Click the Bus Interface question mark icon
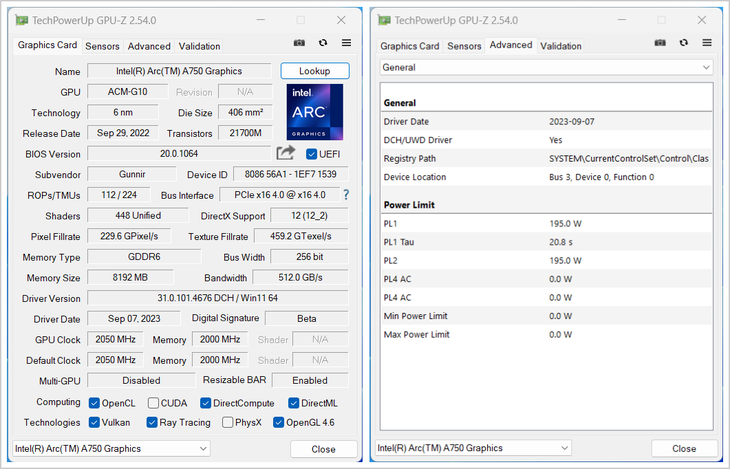 346,195
